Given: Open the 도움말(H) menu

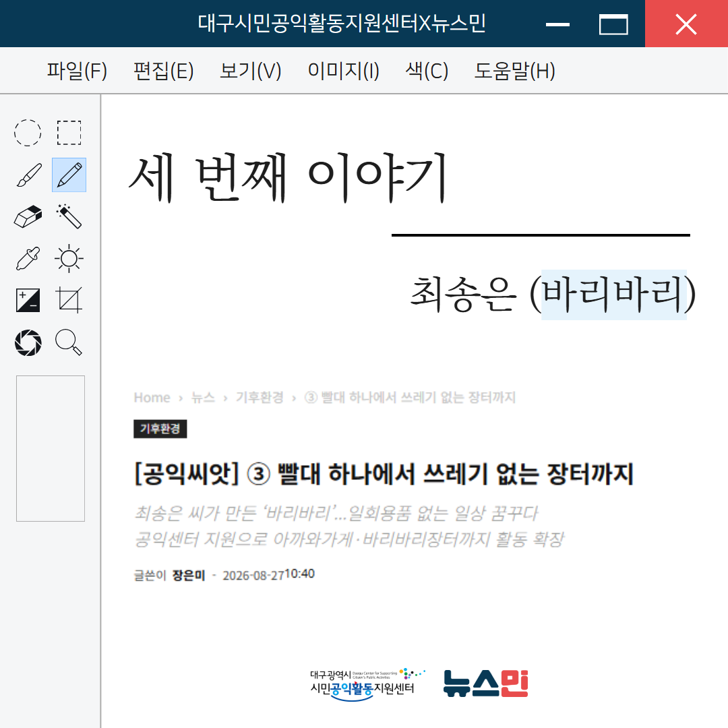Looking at the screenshot, I should [x=514, y=71].
